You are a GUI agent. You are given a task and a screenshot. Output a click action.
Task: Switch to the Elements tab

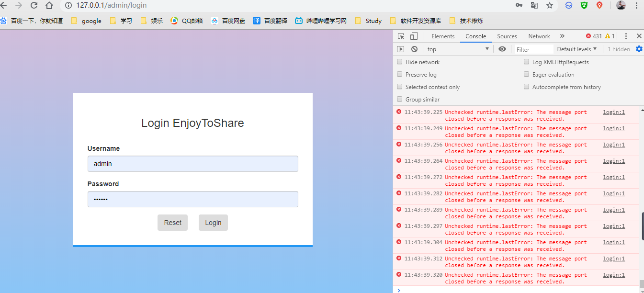coord(443,36)
